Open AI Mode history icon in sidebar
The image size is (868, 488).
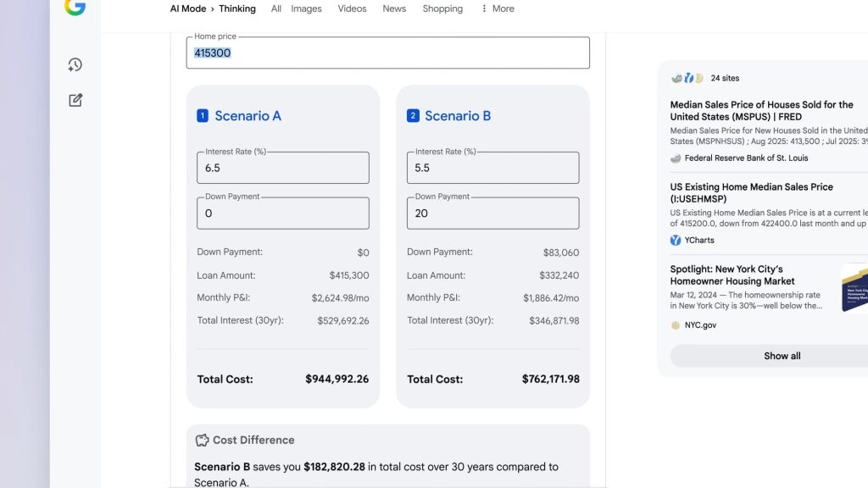tap(75, 65)
